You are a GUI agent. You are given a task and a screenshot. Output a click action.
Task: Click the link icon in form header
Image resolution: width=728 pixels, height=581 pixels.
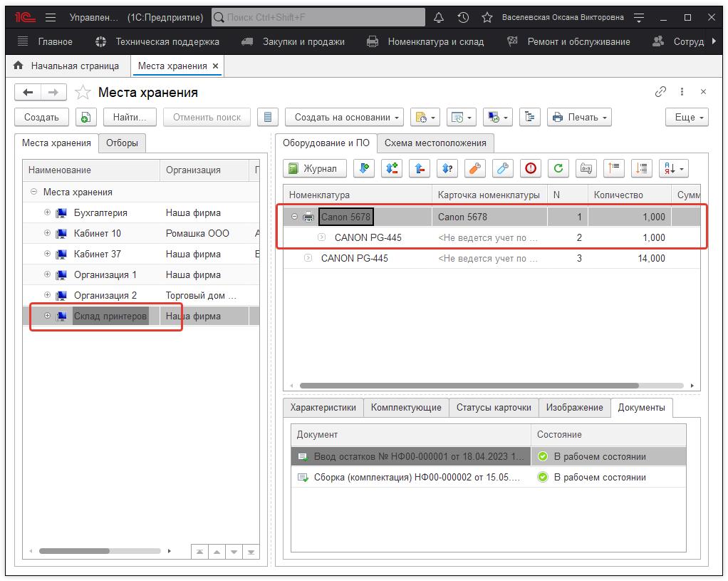[660, 92]
